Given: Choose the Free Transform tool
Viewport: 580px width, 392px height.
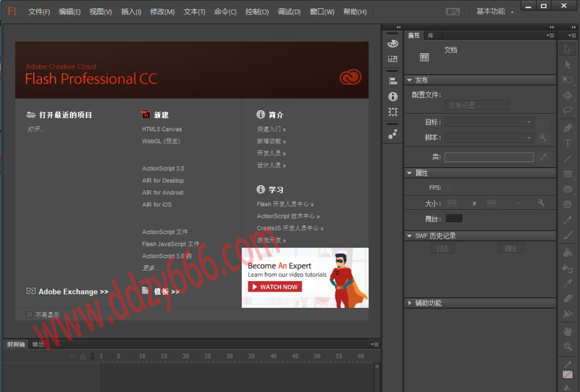Looking at the screenshot, I should (568, 80).
